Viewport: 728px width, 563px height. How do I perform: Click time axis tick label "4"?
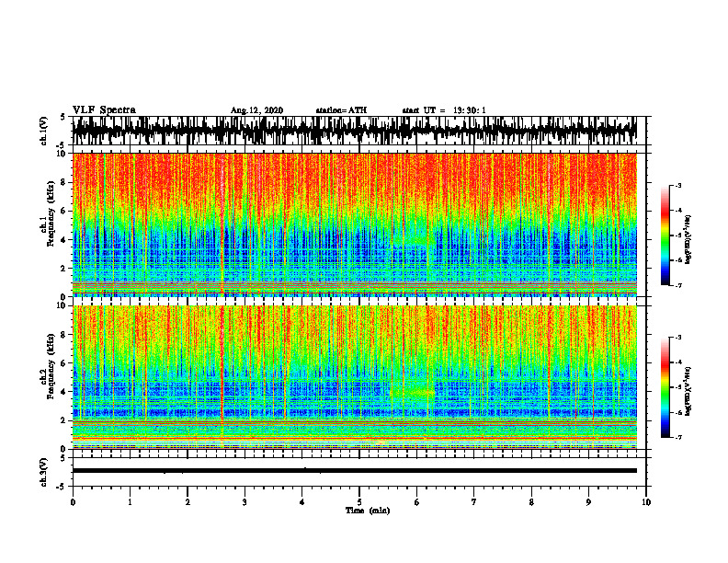(302, 502)
